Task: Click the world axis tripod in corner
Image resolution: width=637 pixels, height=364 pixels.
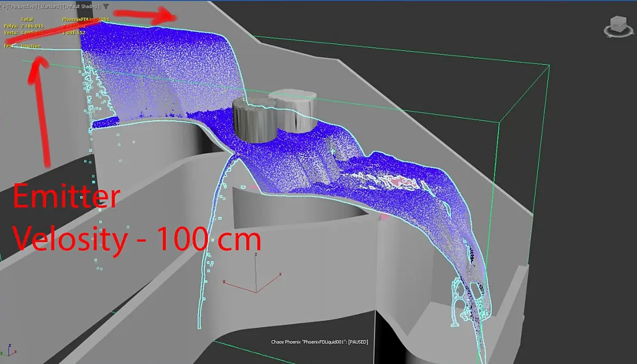Action: tap(8, 351)
